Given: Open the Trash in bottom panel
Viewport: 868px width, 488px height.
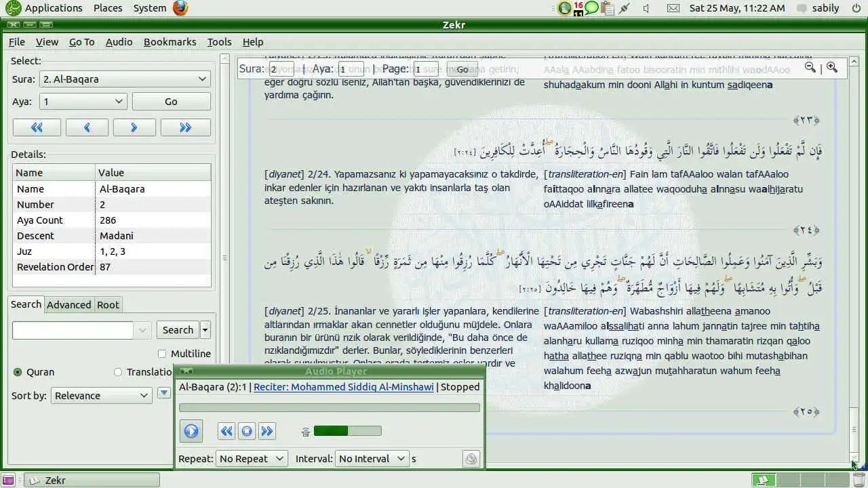Looking at the screenshot, I should (859, 480).
